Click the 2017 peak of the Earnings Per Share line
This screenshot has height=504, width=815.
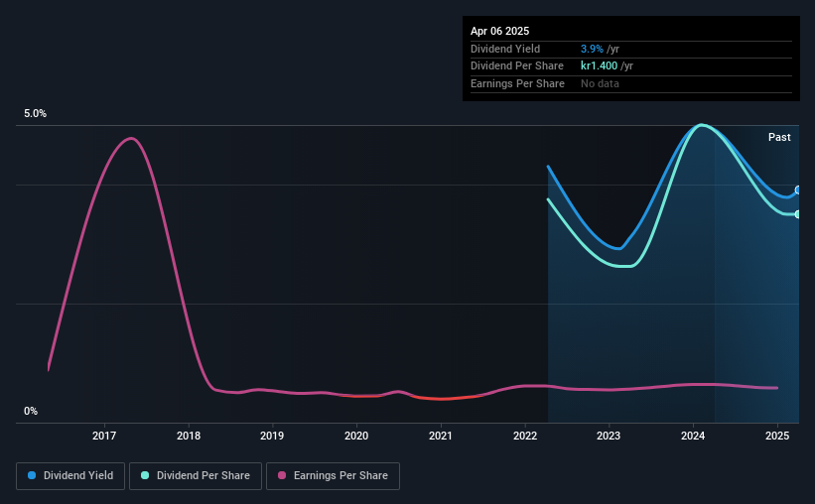coord(131,138)
